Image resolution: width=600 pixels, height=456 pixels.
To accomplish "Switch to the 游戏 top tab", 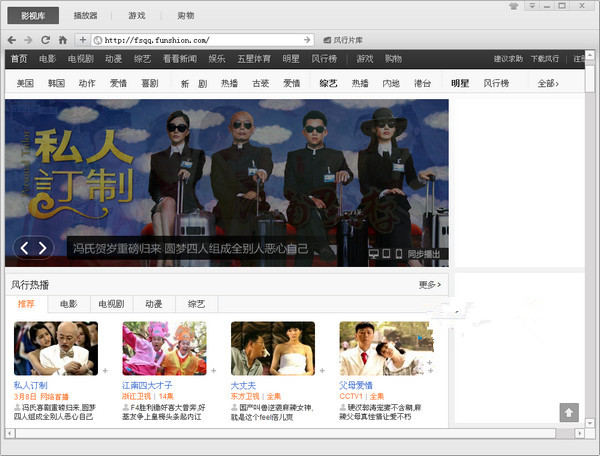I will 136,16.
